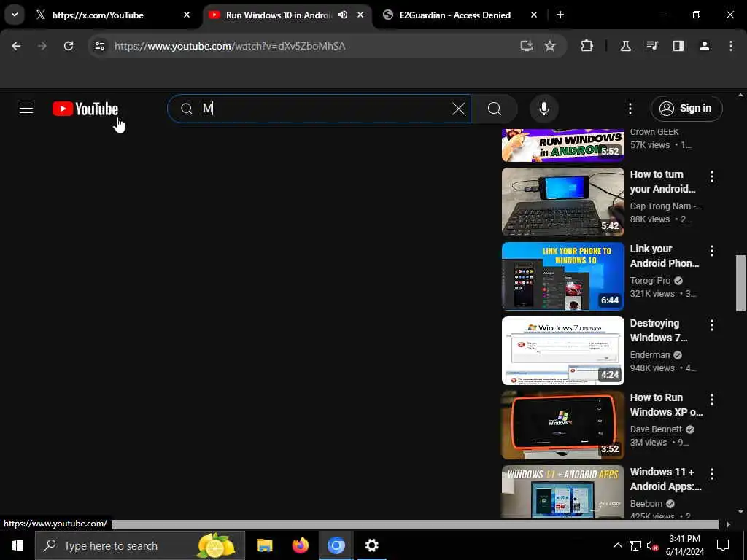Launch Firefox from the taskbar
This screenshot has width=747, height=560.
pyautogui.click(x=300, y=545)
